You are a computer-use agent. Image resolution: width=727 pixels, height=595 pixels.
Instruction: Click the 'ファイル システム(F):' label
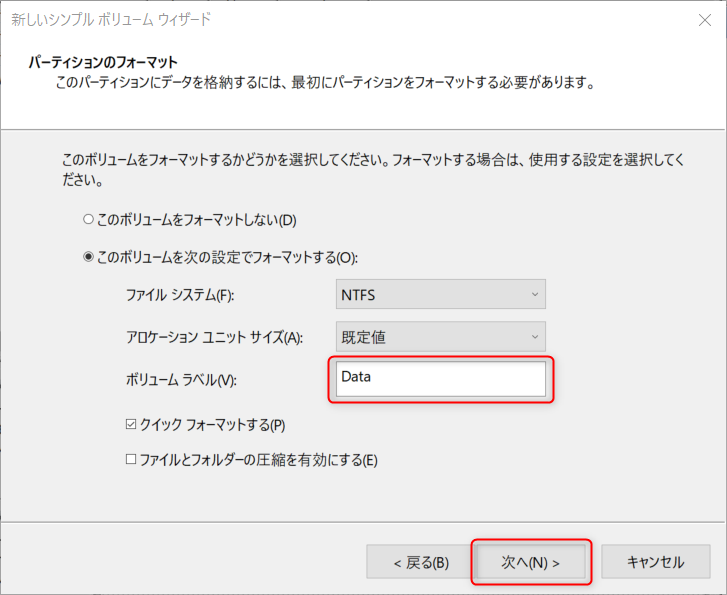point(180,295)
